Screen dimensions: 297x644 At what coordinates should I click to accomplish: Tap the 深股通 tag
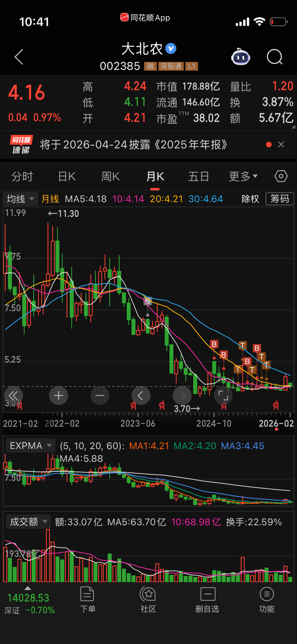171,66
